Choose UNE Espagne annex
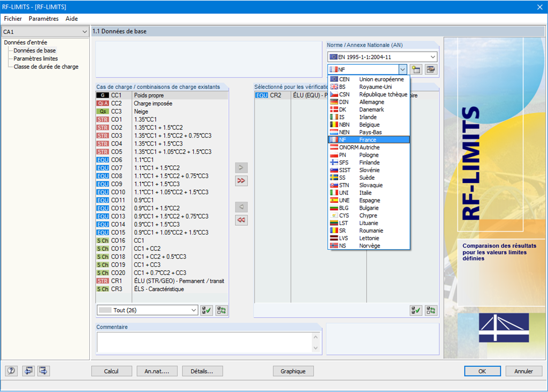Viewport: 548px width, 392px height. point(369,200)
